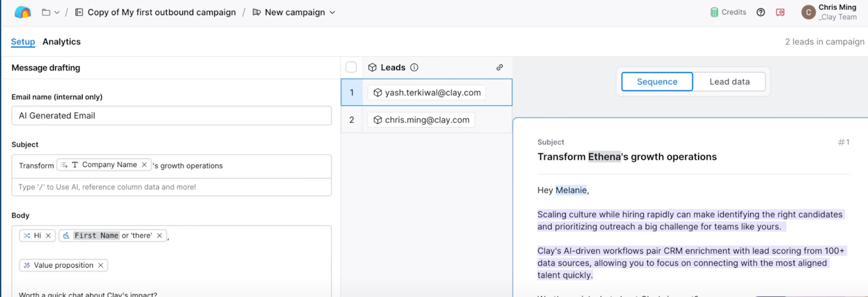Click the Scaling culture paragraph in preview
This screenshot has height=297, width=868.
click(690, 221)
